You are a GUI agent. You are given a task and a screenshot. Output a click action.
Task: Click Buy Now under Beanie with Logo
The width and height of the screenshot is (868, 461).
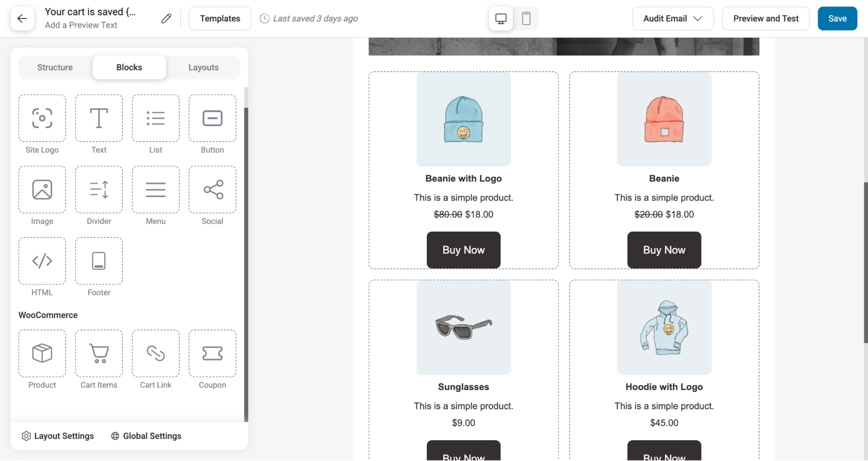point(463,250)
